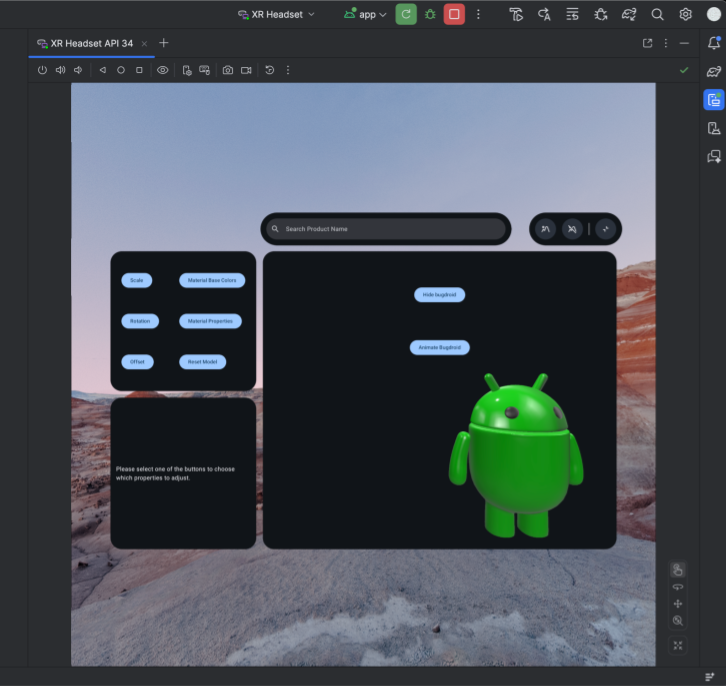This screenshot has height=686, width=726.
Task: Start screen recording with the video icon
Action: (x=246, y=70)
